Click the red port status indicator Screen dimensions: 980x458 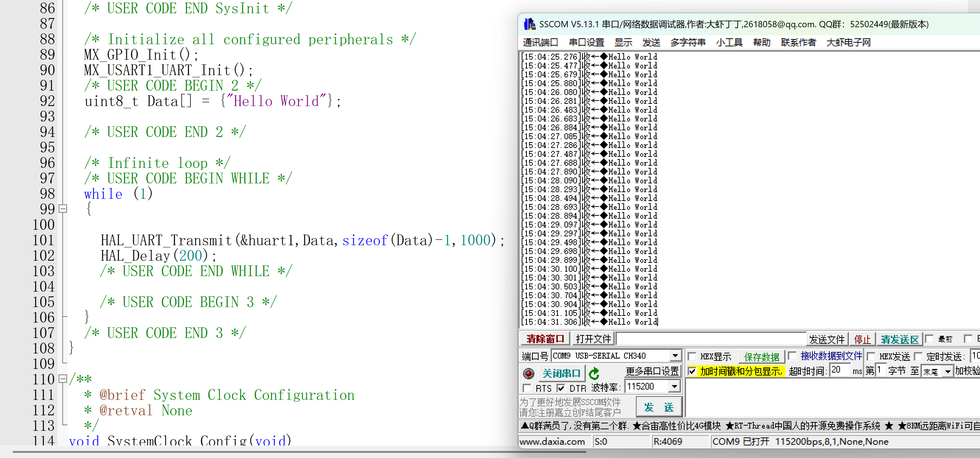coord(528,374)
